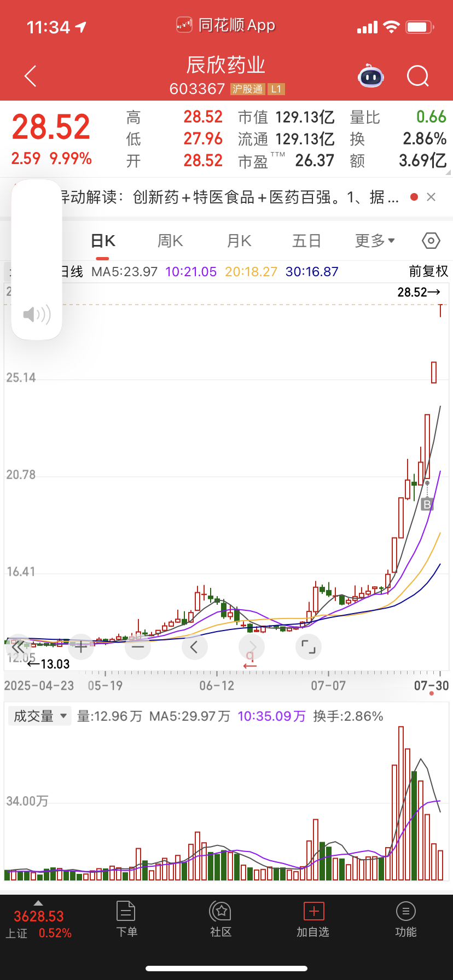Add stock via 加自选 button

313,919
